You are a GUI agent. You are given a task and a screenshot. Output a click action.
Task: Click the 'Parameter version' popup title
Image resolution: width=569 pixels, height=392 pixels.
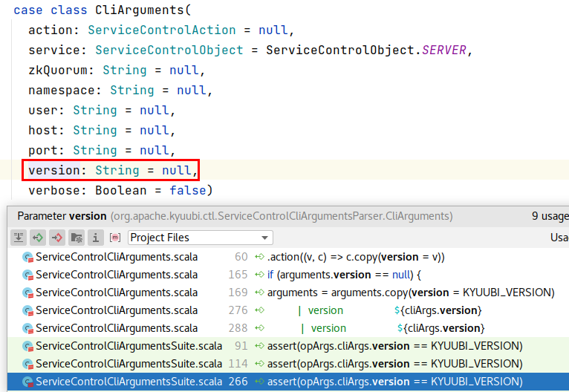62,216
